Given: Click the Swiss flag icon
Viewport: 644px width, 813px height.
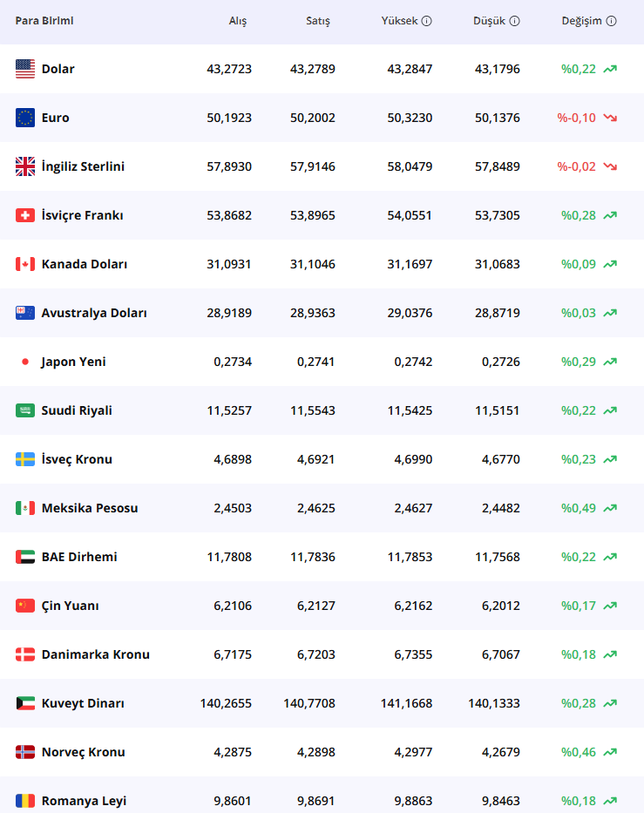Looking at the screenshot, I should coord(25,215).
